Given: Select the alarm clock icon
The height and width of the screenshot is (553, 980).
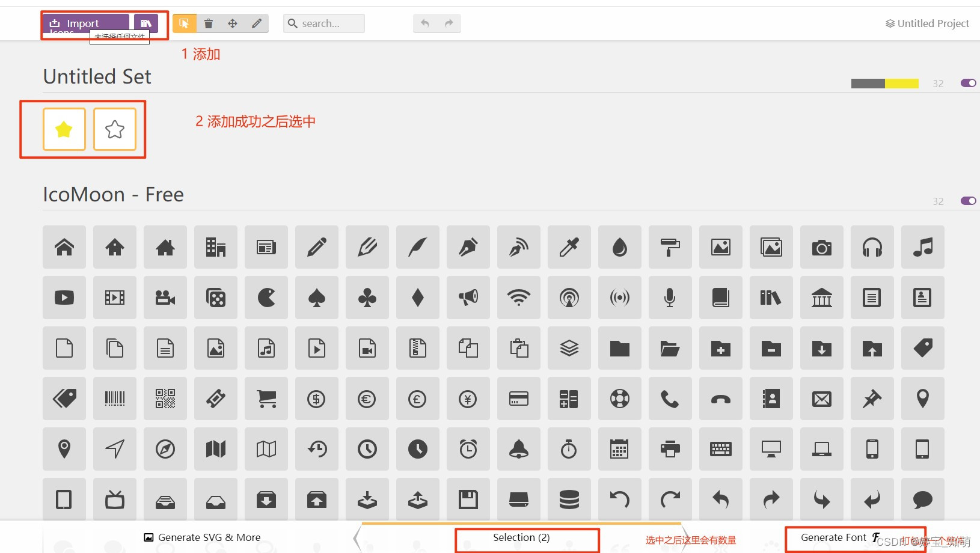Looking at the screenshot, I should pos(468,449).
